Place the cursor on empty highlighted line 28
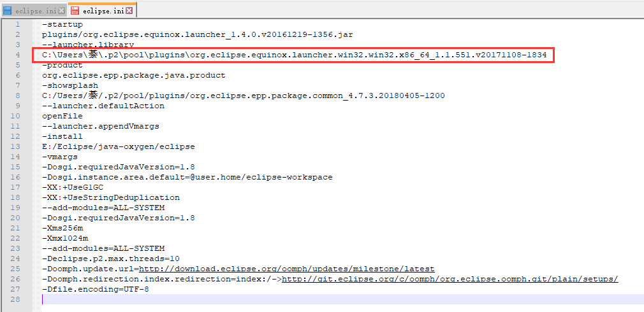Screen dimensions: 644x312 (342, 299)
